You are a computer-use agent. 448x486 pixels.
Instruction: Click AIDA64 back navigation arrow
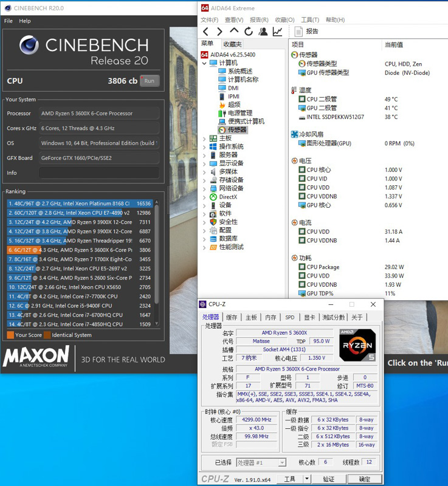205,32
